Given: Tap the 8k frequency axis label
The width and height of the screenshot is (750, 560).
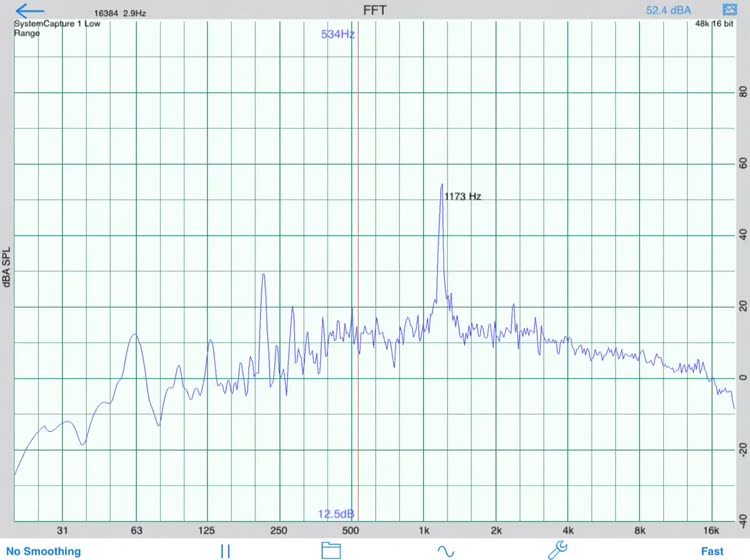Looking at the screenshot, I should coord(640,530).
